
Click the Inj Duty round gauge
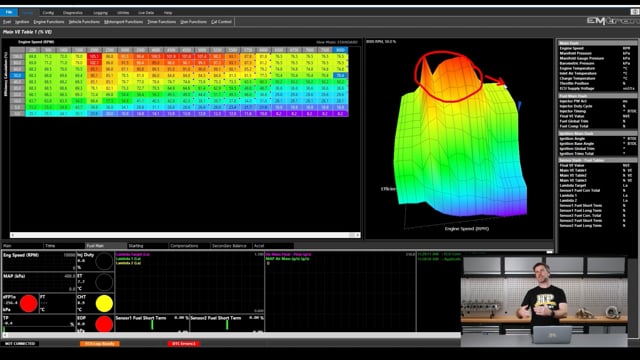pyautogui.click(x=104, y=262)
